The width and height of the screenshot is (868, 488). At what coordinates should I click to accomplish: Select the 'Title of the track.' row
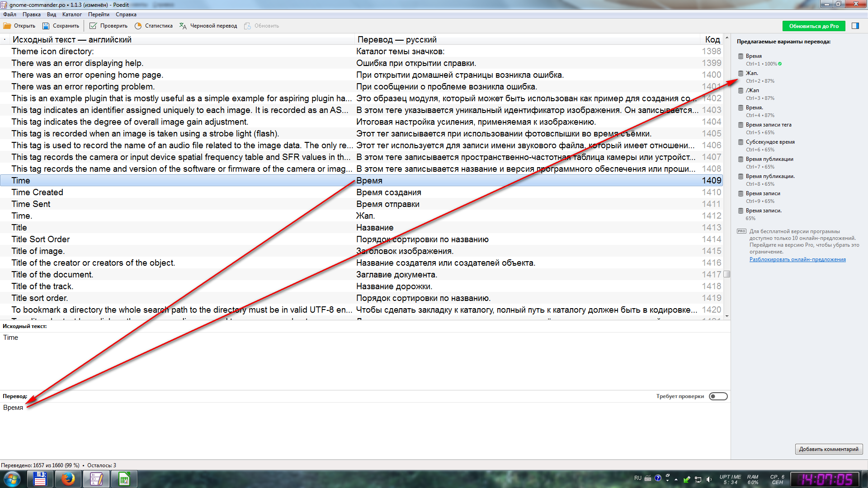[362, 286]
